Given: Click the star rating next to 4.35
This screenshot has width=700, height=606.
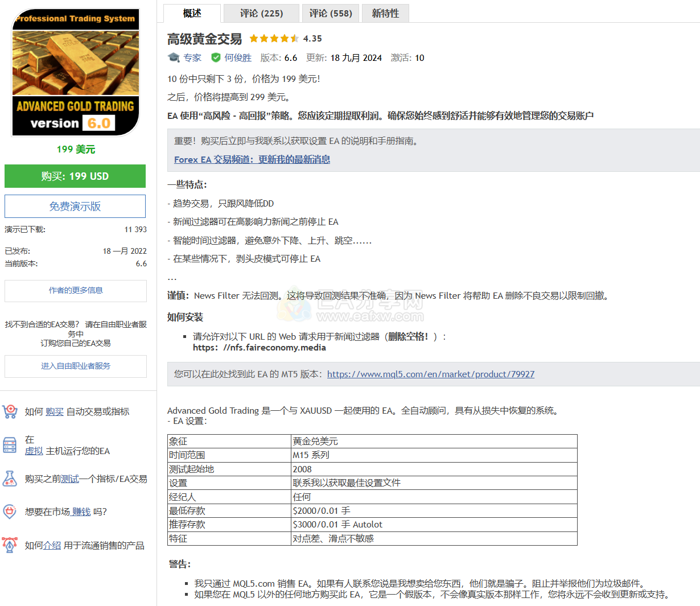Looking at the screenshot, I should coord(274,39).
